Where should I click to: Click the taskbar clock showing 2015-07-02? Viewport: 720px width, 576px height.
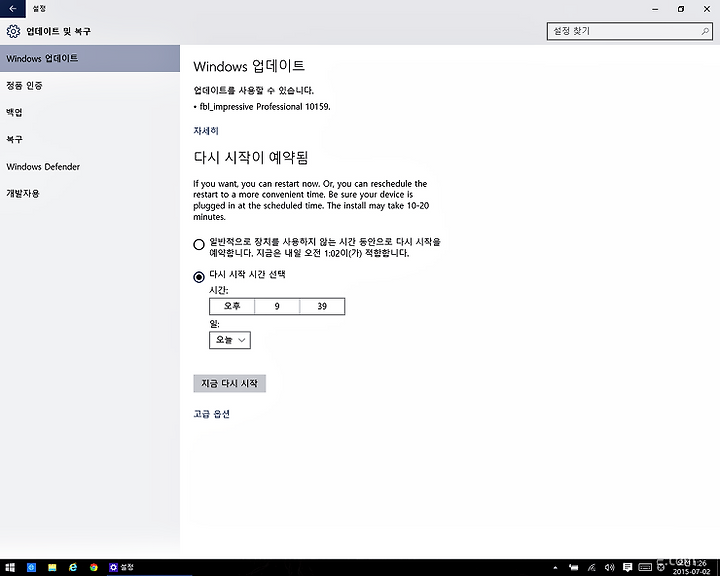[x=692, y=568]
